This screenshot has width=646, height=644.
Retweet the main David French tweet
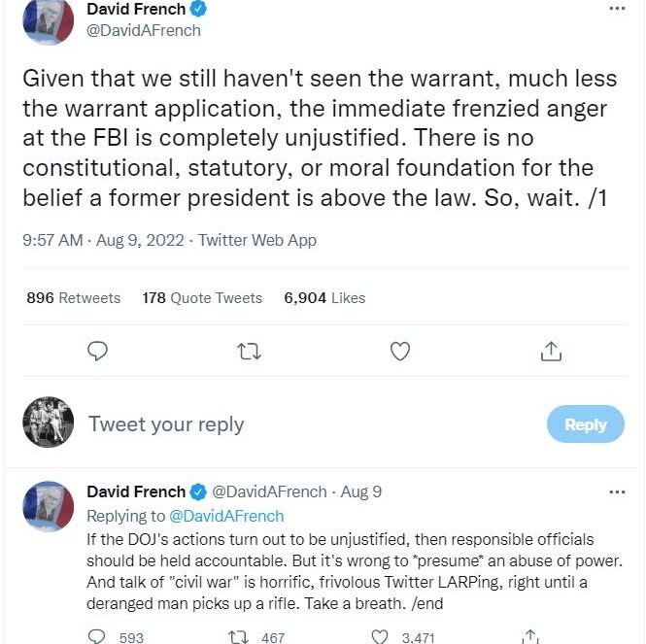coord(250,352)
